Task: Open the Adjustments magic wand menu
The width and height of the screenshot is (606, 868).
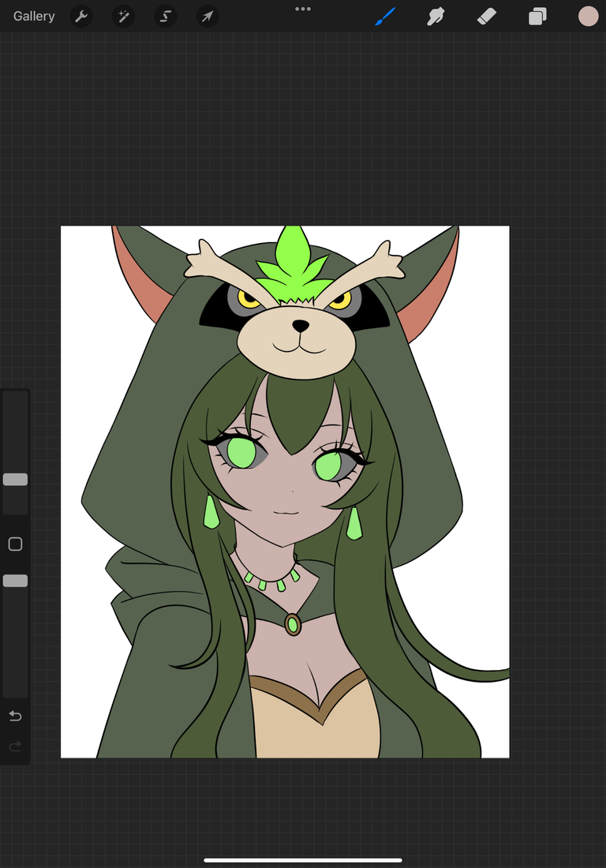Action: pos(123,17)
